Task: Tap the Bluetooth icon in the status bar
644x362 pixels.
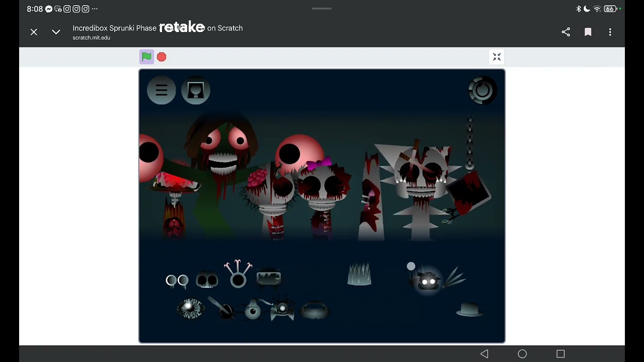Action: click(579, 9)
